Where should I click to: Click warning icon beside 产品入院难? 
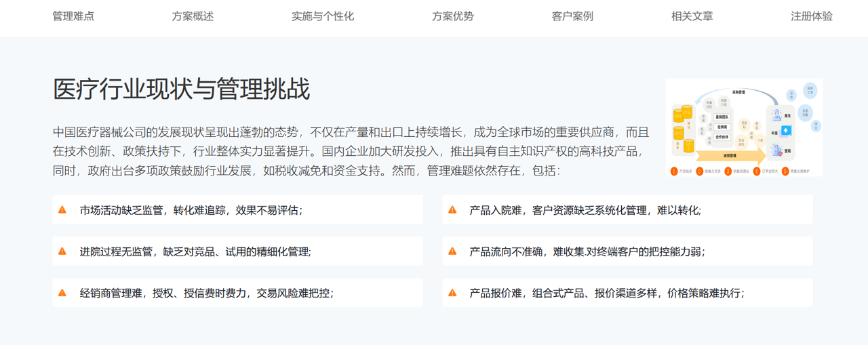(452, 210)
